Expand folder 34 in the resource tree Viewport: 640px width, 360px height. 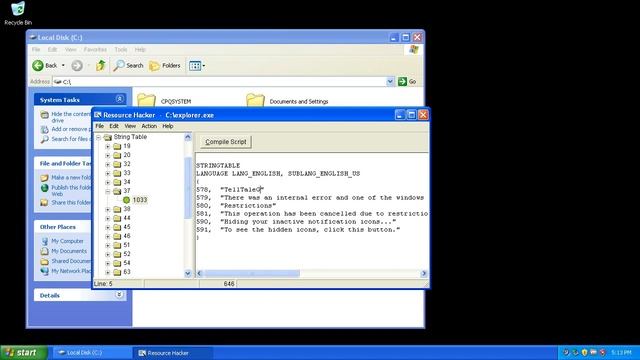coord(107,182)
